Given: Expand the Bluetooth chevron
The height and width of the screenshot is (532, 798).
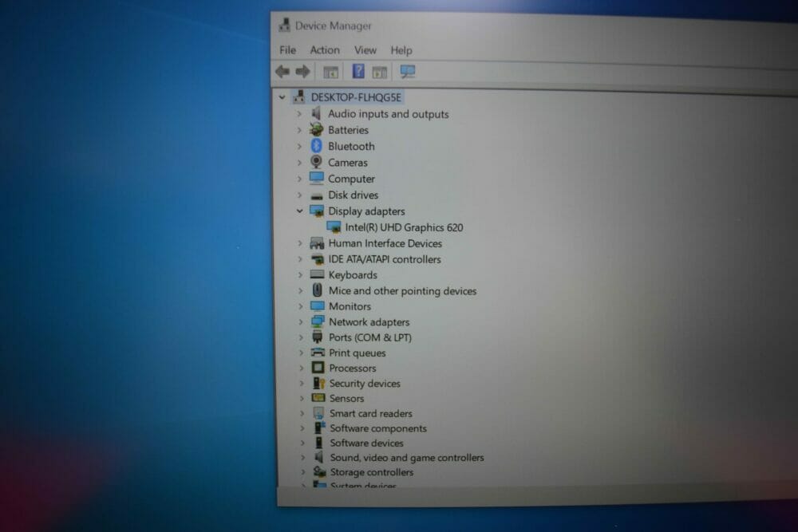Looking at the screenshot, I should (x=299, y=147).
